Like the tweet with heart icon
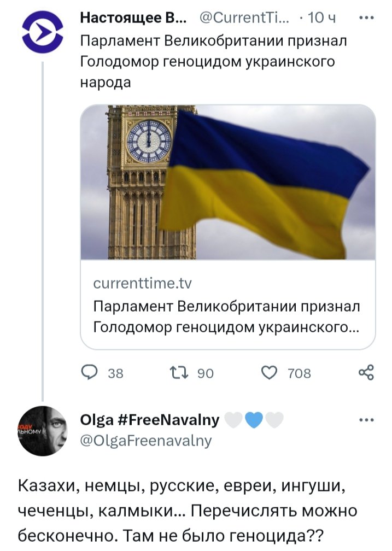The height and width of the screenshot is (551, 392). coord(270,373)
